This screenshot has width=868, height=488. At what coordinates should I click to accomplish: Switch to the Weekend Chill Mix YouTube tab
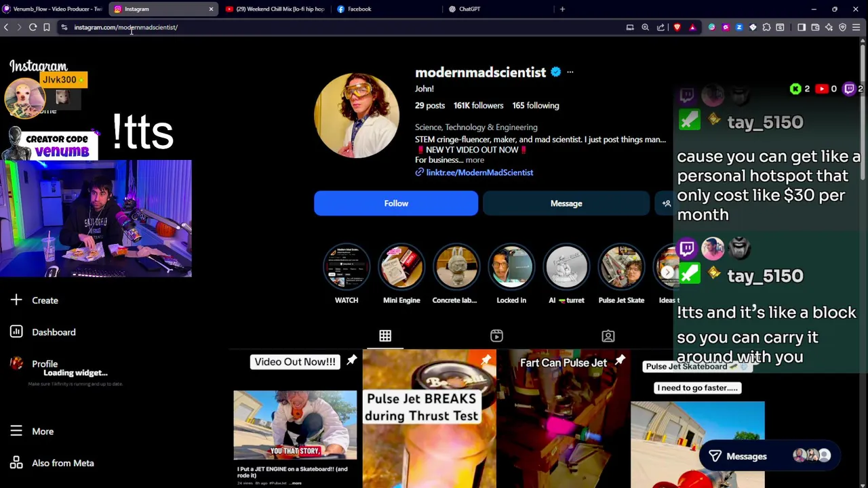(x=275, y=9)
